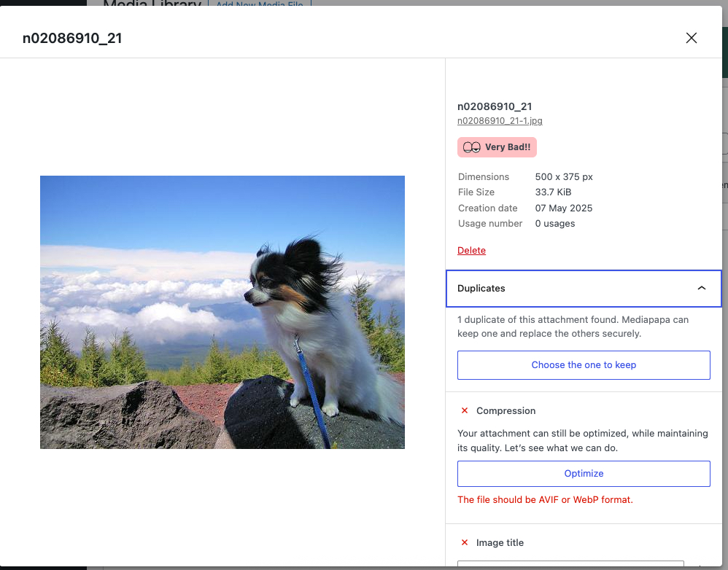Click "Choose the one to keep" button
Screen dimensions: 728x570
click(584, 365)
